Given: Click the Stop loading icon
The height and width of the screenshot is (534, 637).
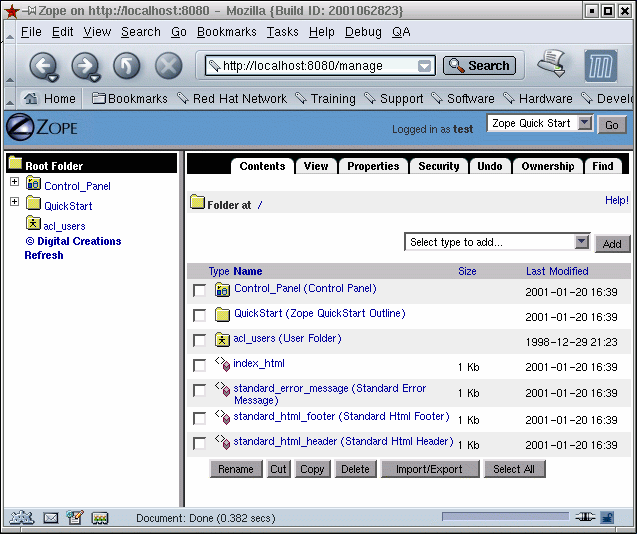Looking at the screenshot, I should [x=168, y=67].
